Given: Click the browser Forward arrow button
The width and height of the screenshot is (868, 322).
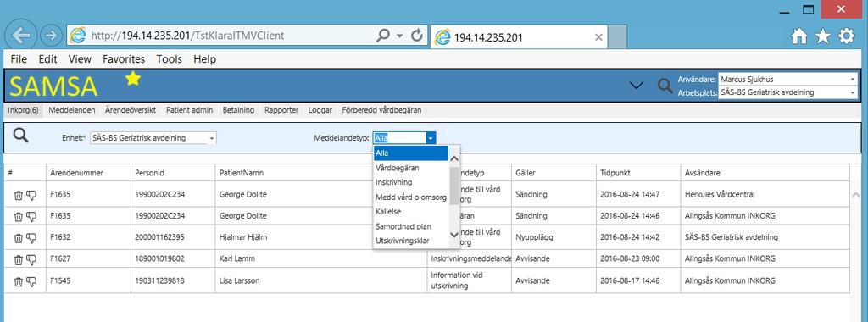Looking at the screenshot, I should pos(51,36).
